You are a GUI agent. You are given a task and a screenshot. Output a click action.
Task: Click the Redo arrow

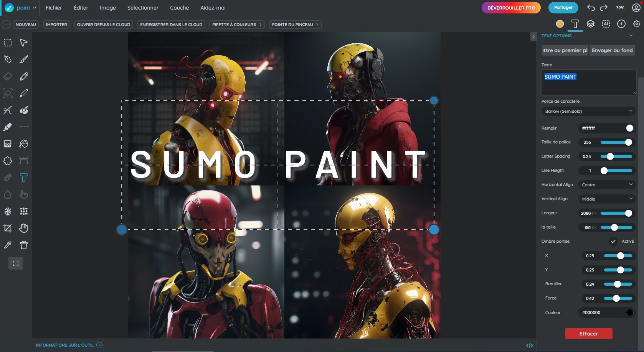click(x=604, y=8)
